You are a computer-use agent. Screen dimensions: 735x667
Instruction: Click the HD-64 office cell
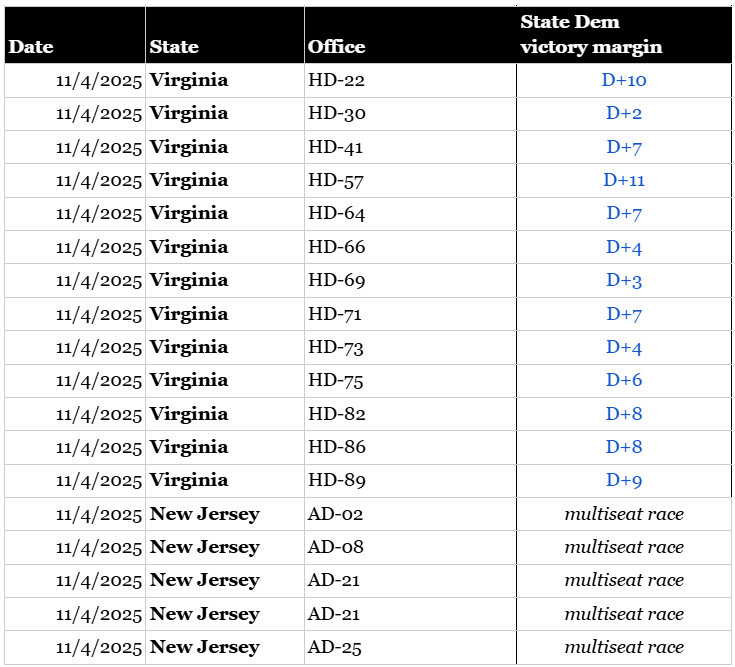click(337, 213)
